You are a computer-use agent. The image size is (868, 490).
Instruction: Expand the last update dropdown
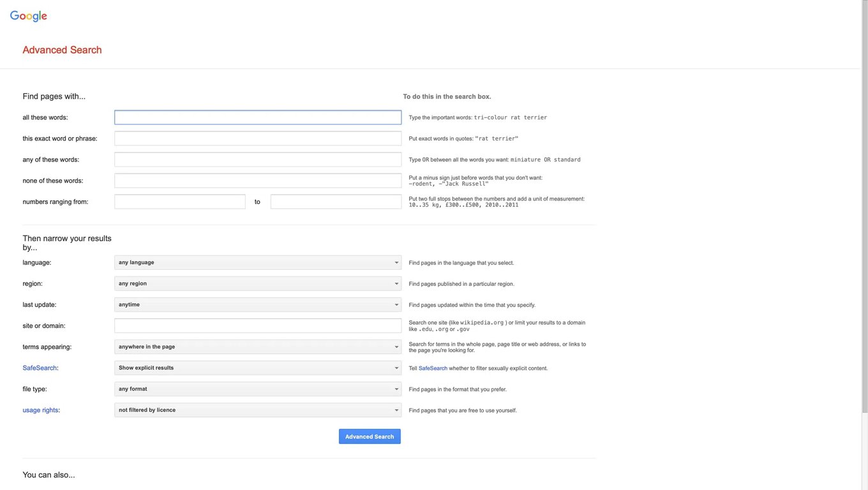[258, 304]
